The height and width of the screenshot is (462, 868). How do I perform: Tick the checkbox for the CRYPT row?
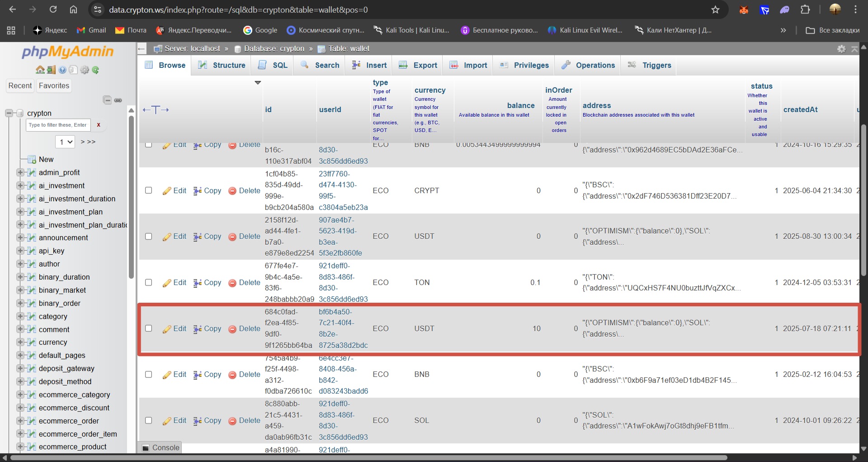coord(148,191)
